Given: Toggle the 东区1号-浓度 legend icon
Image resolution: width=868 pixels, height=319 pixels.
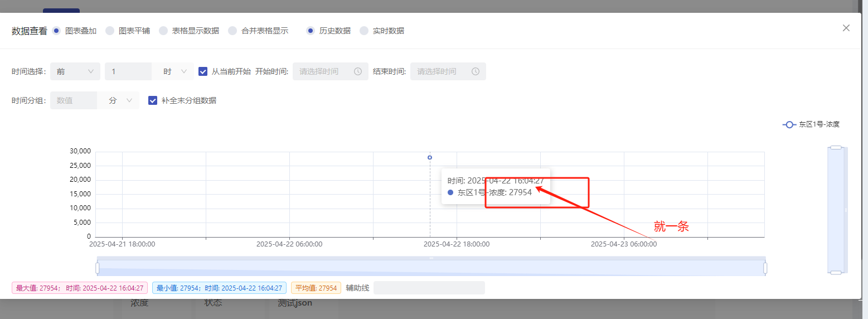Looking at the screenshot, I should 789,124.
